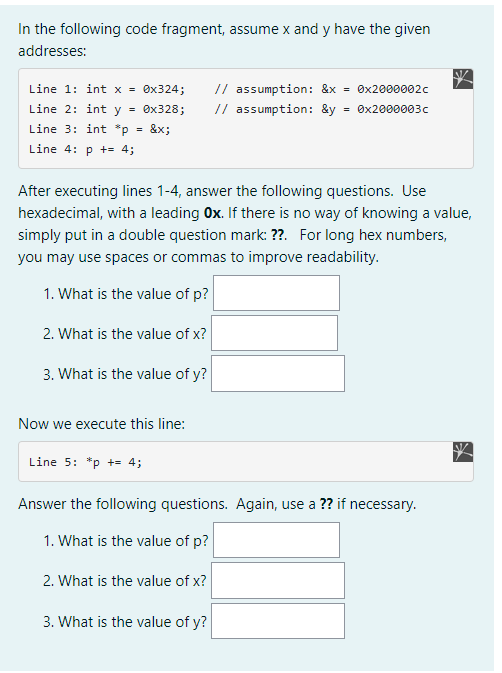Click the bold '??' after 'double question mark:'

[x=278, y=235]
